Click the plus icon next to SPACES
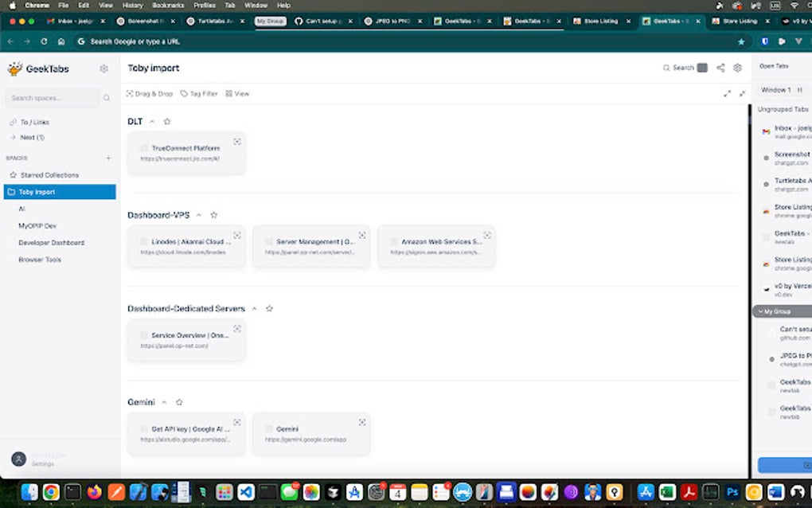Screen dimensions: 812x508 click(107, 158)
